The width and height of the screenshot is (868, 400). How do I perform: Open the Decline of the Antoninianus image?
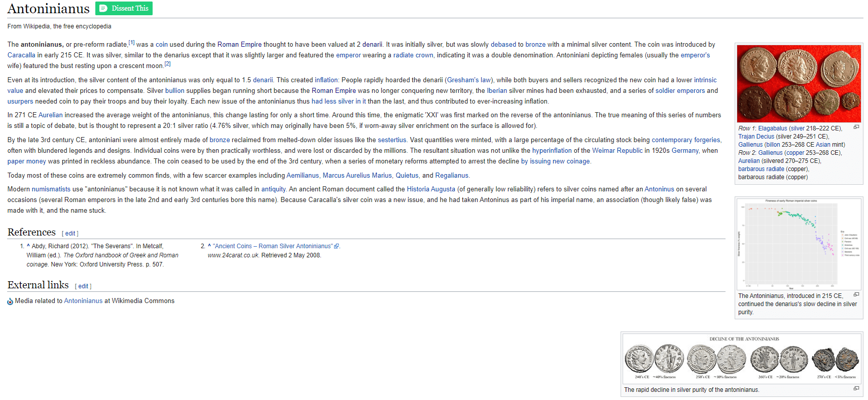(742, 358)
